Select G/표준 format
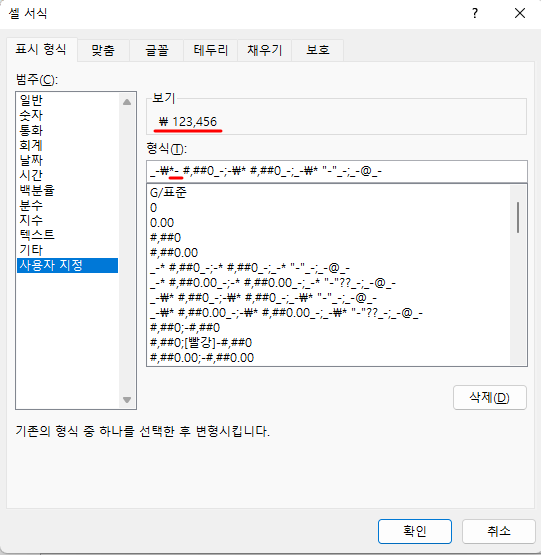 [x=329, y=193]
